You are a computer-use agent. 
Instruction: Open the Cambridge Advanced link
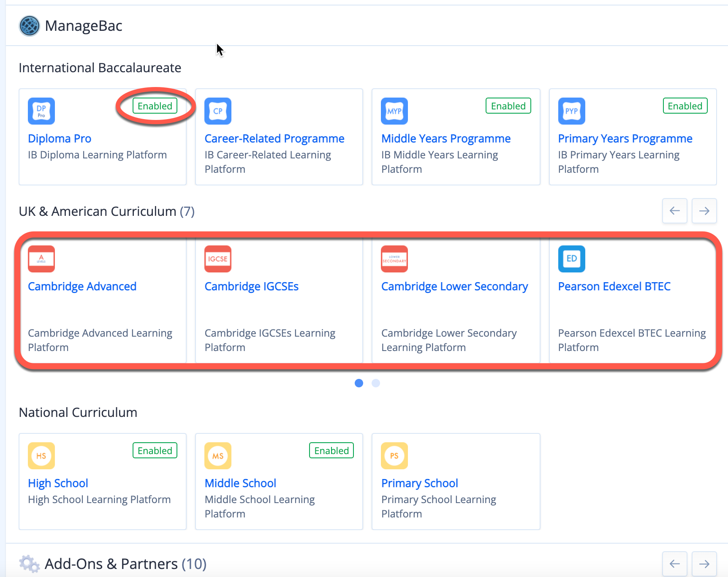click(82, 286)
